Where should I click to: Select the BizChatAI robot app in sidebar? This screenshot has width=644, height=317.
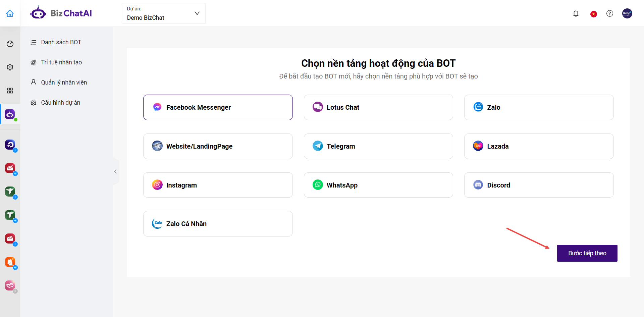pyautogui.click(x=10, y=114)
